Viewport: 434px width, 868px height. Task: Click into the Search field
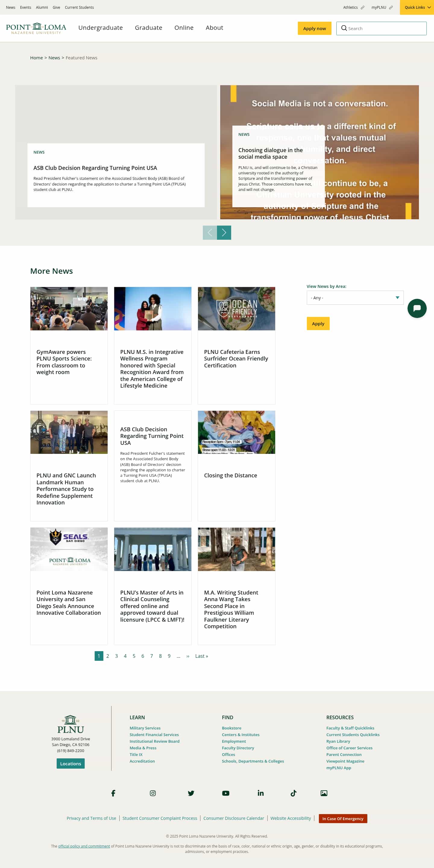coord(381,28)
